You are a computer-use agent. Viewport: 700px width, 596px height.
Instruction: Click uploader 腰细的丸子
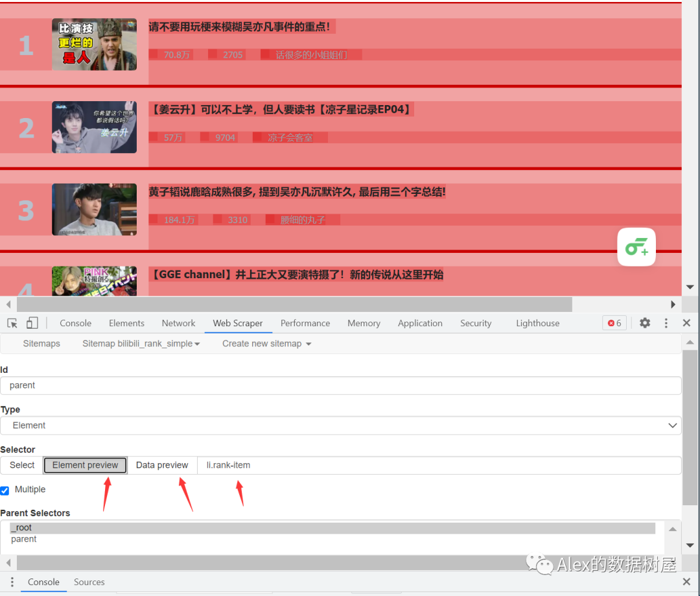click(303, 220)
